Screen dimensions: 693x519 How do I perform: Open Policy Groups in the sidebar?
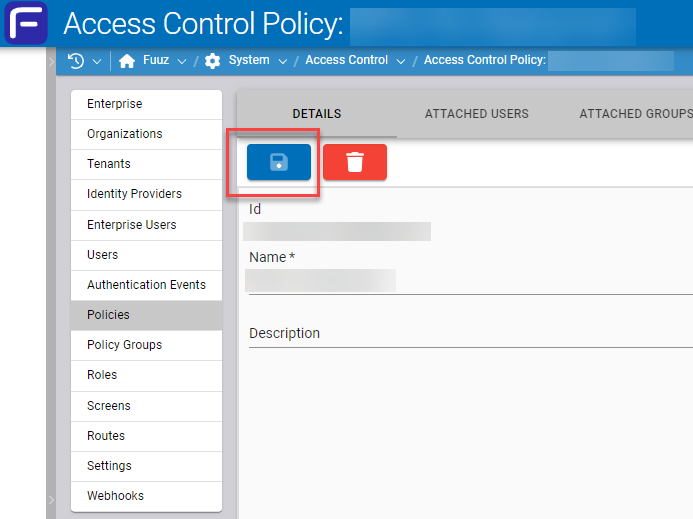pyautogui.click(x=146, y=345)
